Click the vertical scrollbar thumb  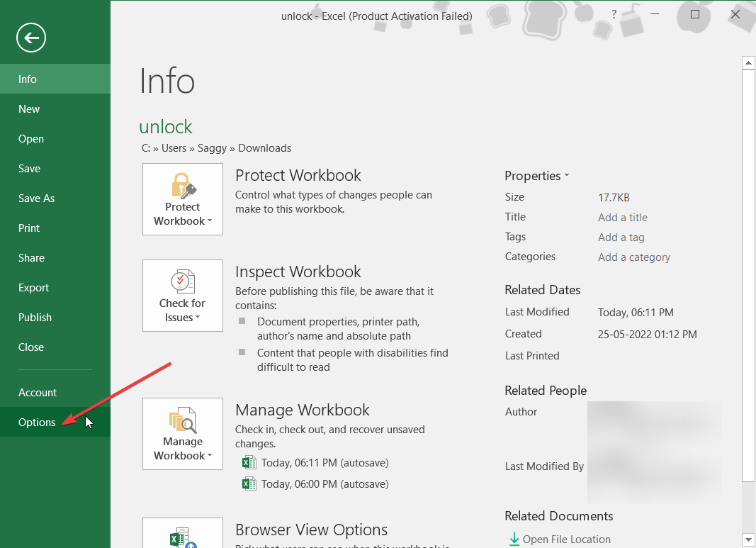(x=748, y=275)
